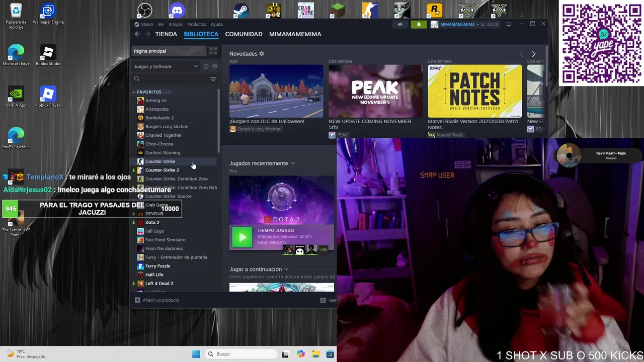Open NVIDIA App desktop icon

coord(16,97)
